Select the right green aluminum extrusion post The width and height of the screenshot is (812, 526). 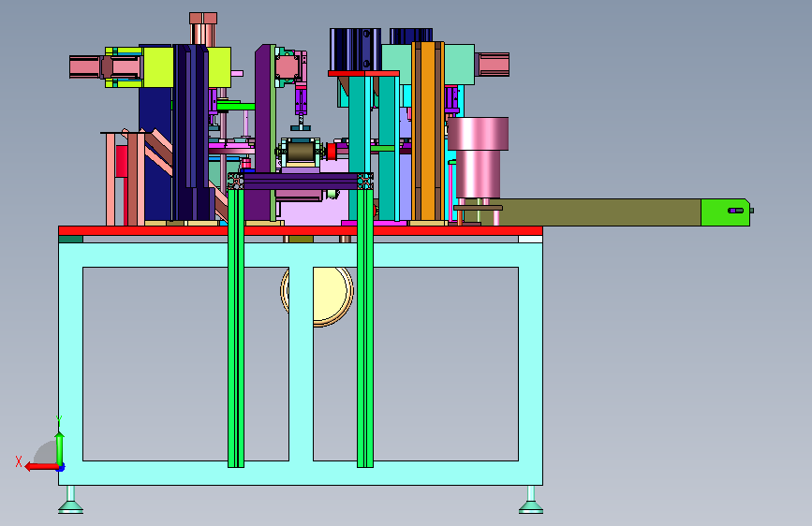click(x=365, y=329)
